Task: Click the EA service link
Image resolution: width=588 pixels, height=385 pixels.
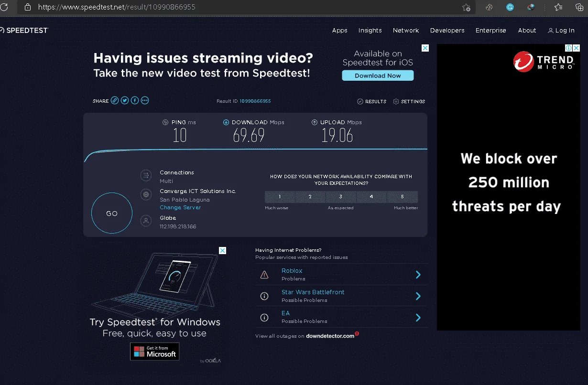Action: coord(285,313)
